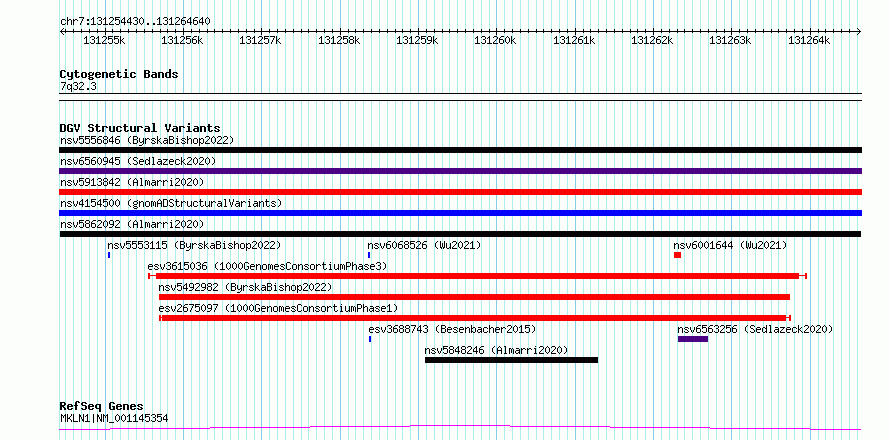Screen dimensions: 890x440
Task: Click esv2675097 (1000GenomesConsortiumPhase1) label
Action: pyautogui.click(x=279, y=308)
